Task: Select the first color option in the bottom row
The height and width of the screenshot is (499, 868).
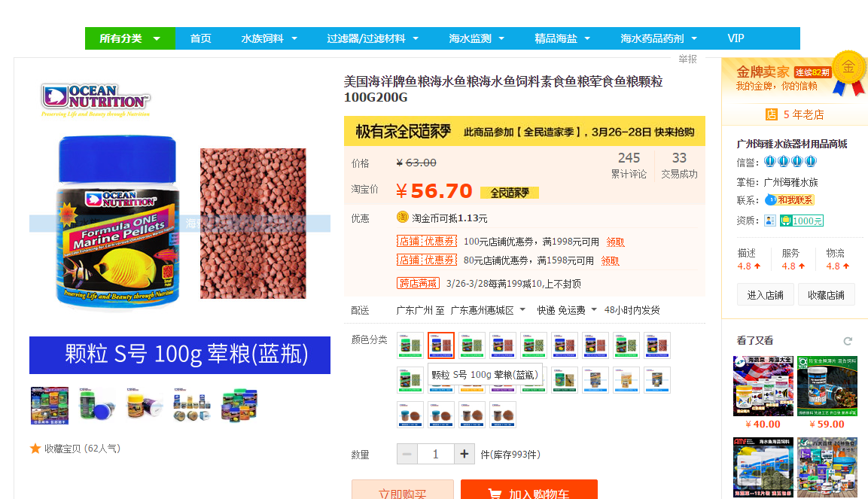Action: (x=410, y=415)
